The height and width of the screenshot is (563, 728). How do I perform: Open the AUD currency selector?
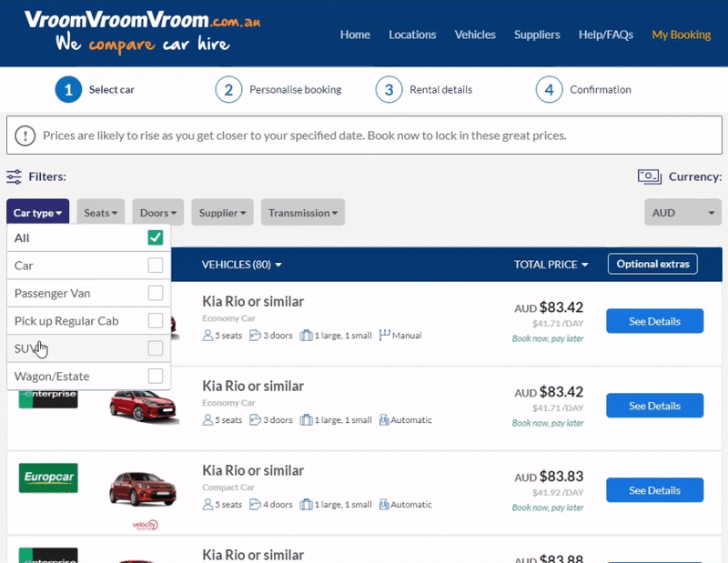(682, 213)
